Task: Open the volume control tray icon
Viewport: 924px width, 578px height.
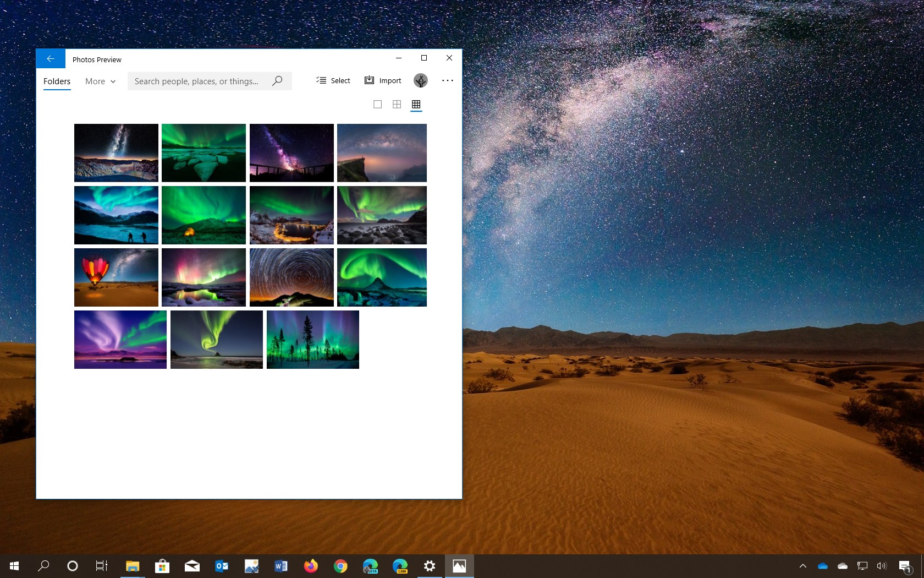Action: (882, 566)
